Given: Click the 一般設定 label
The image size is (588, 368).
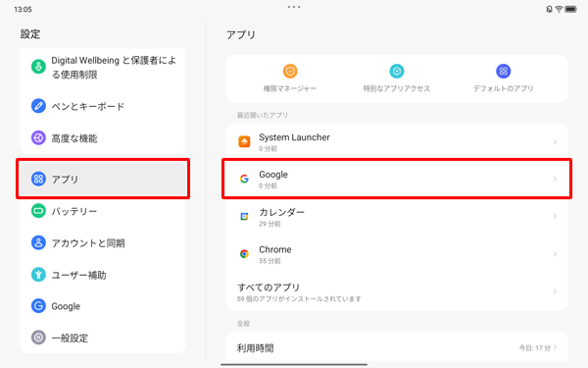Looking at the screenshot, I should (70, 338).
